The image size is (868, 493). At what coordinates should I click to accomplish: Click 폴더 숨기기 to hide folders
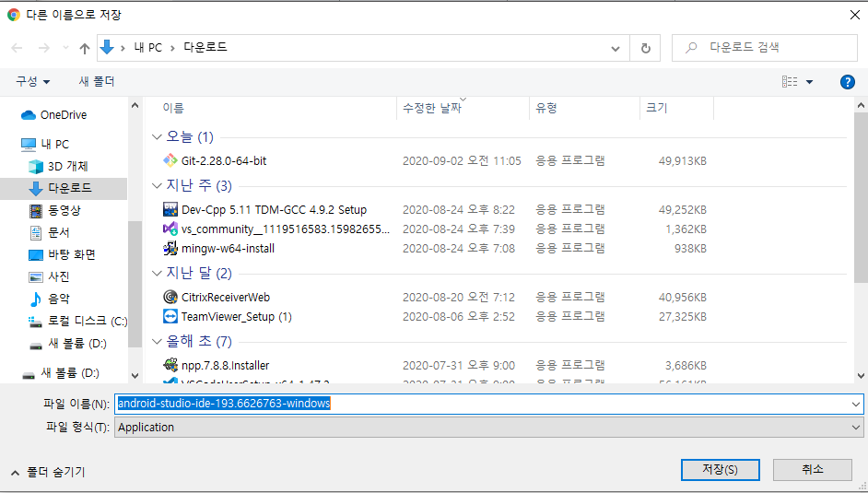48,472
